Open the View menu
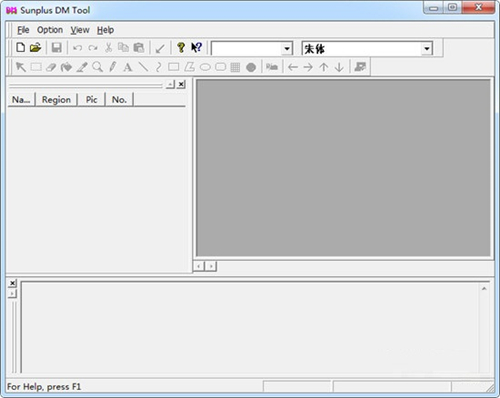 pos(80,30)
